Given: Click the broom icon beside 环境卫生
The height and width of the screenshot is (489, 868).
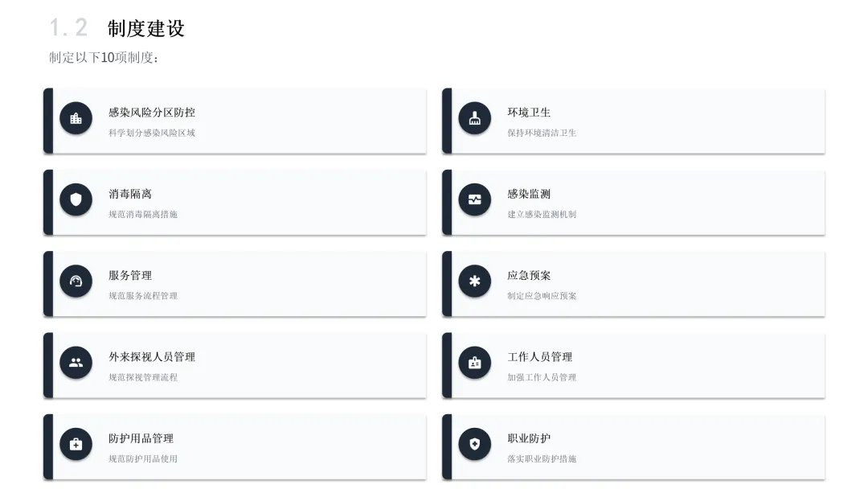Looking at the screenshot, I should pos(474,118).
